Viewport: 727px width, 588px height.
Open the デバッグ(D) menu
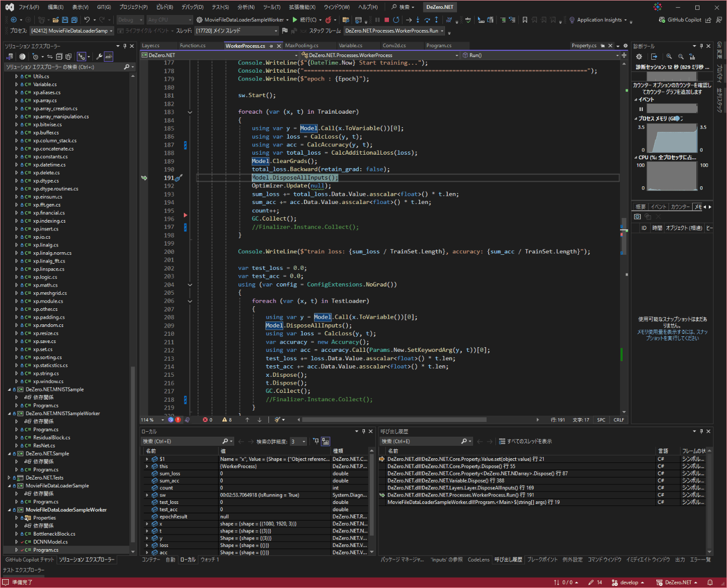click(192, 7)
